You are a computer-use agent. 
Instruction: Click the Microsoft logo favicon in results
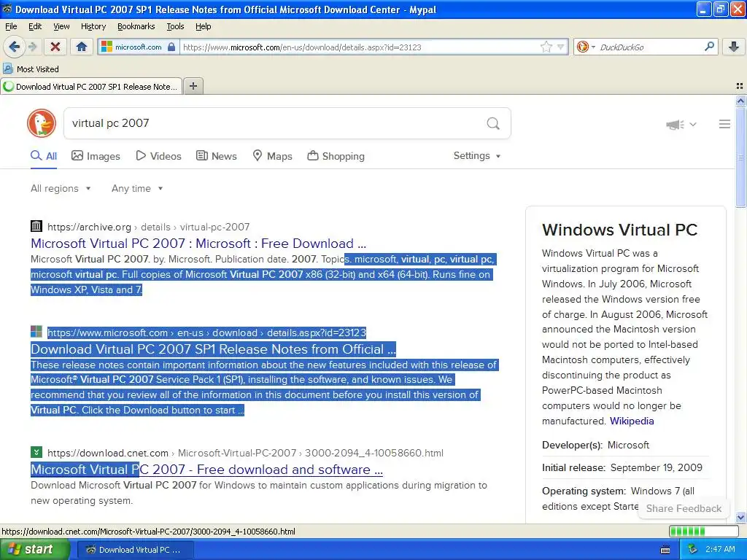(36, 332)
